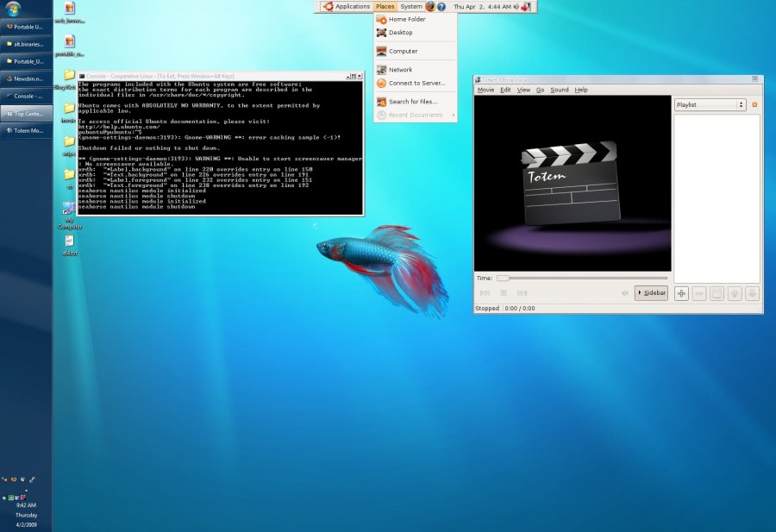
Task: Expand the Recent Documents submenu
Action: (412, 115)
